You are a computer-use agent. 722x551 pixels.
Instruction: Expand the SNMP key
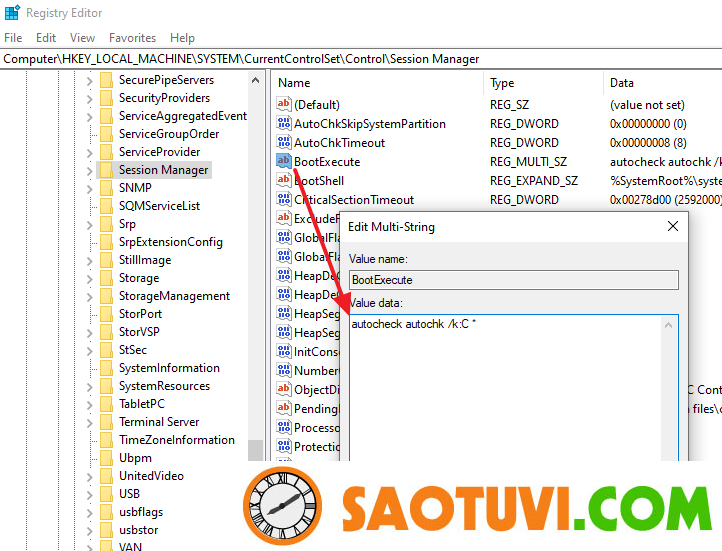click(x=89, y=188)
